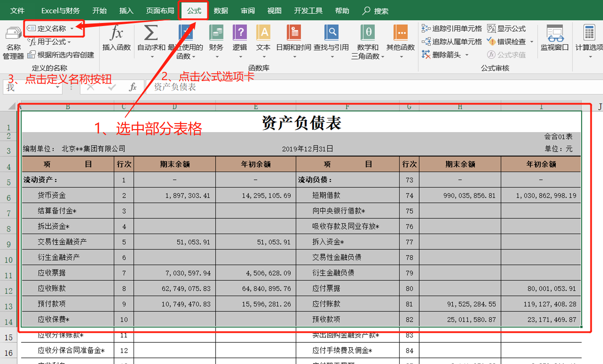This screenshot has height=364, width=603.
Task: Click the formula bar cancel X icon
Action: (x=91, y=87)
